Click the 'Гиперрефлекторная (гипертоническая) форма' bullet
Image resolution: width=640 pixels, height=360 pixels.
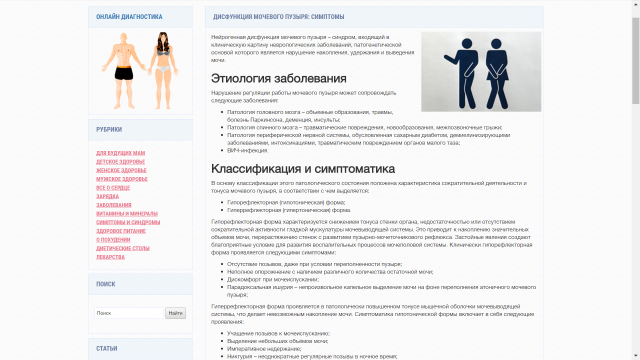tap(289, 210)
